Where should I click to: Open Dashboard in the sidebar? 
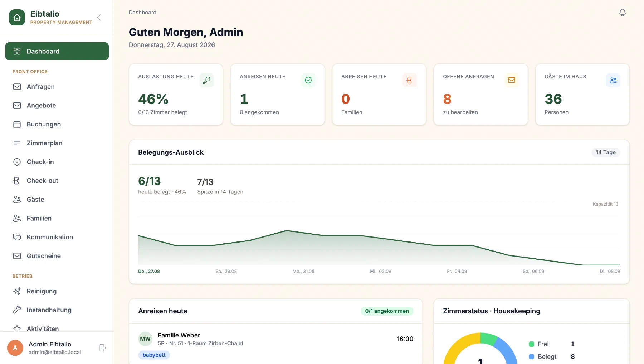[57, 51]
